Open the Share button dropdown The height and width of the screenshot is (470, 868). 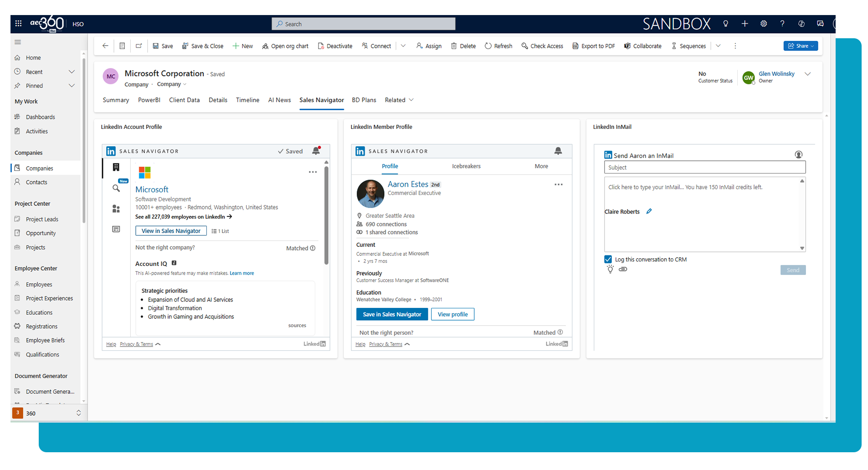801,46
